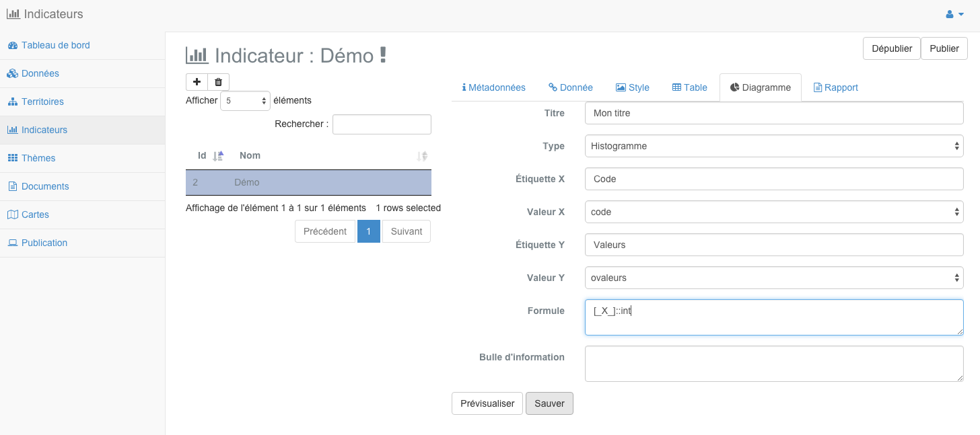Image resolution: width=980 pixels, height=435 pixels.
Task: Click the Indicateurs bar chart logo icon
Action: [x=13, y=13]
